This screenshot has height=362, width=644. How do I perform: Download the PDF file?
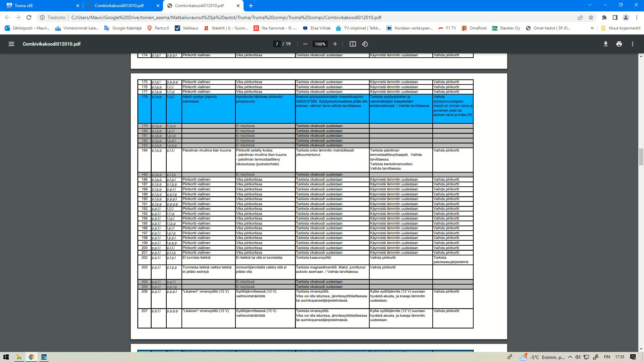[605, 44]
